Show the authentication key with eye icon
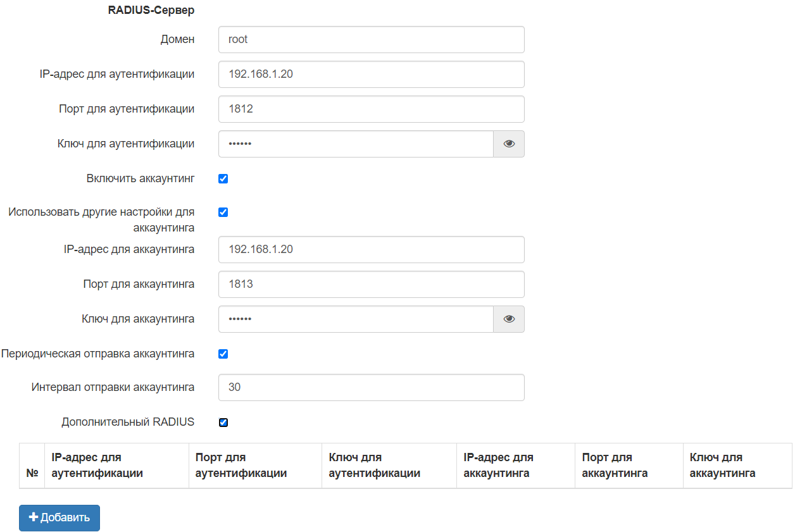The height and width of the screenshot is (532, 795). pos(509,144)
